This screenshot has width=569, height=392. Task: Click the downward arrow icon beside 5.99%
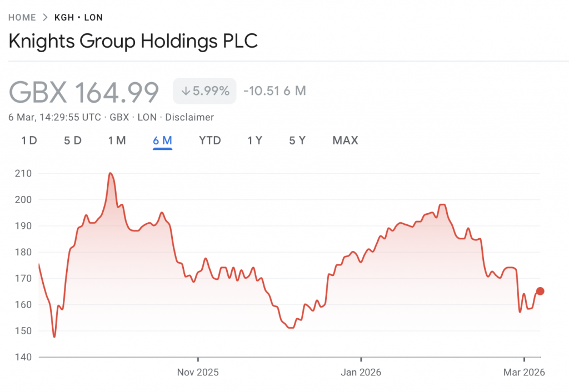click(186, 91)
